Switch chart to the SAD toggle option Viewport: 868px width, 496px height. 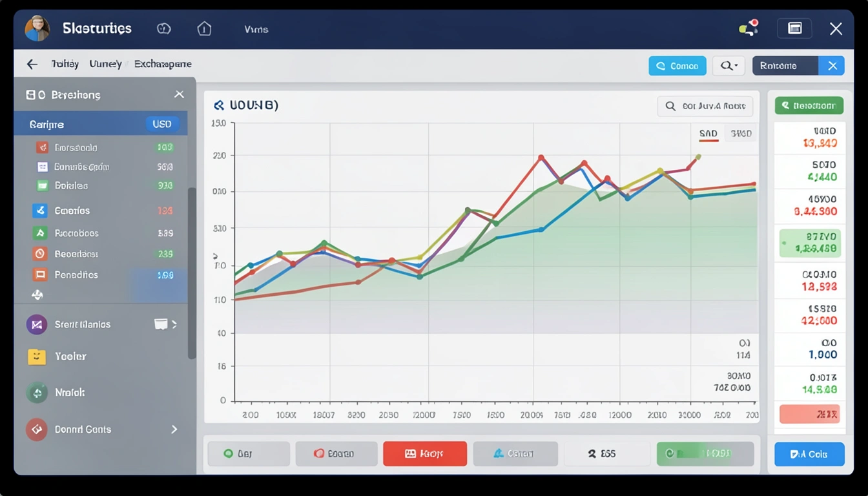coord(708,134)
